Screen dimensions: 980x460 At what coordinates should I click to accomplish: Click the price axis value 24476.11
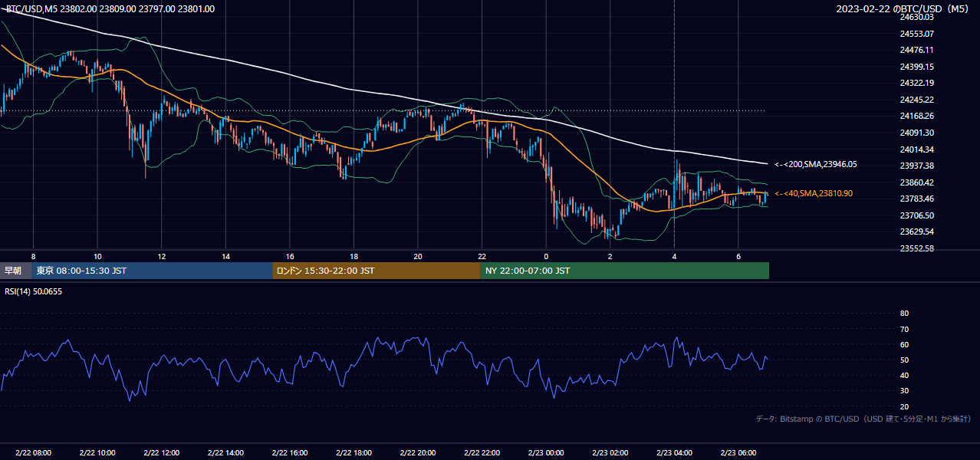coord(916,50)
